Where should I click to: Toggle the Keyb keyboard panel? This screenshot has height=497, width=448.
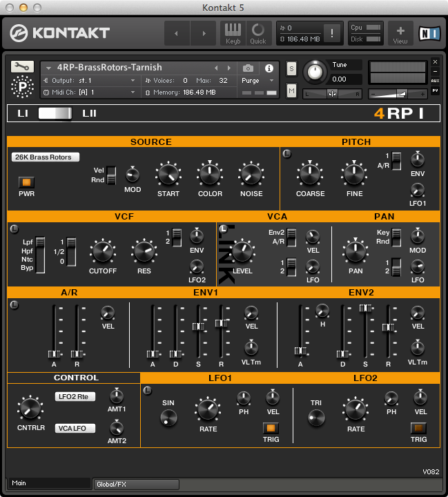pos(233,33)
